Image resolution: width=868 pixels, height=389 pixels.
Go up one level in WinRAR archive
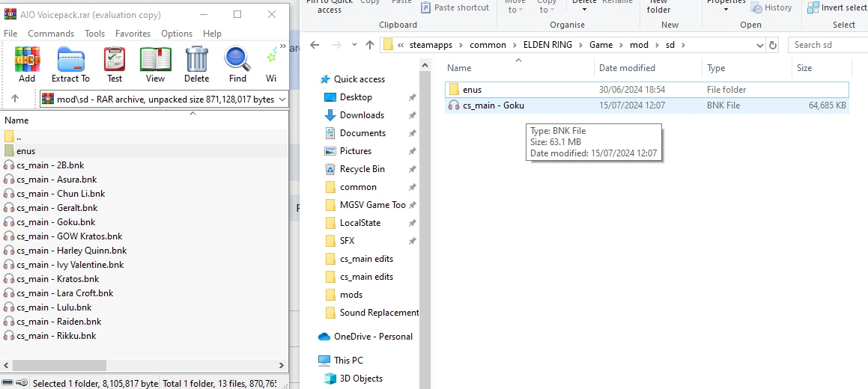click(x=15, y=99)
